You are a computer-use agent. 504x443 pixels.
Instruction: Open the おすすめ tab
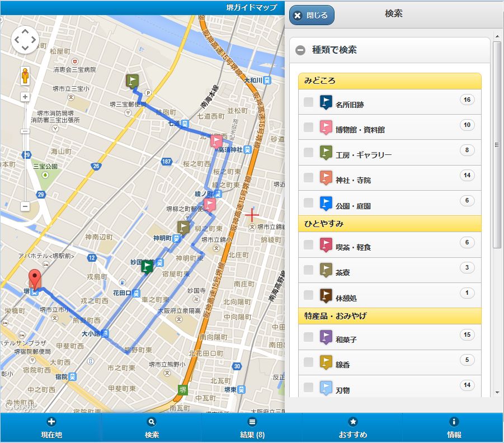pyautogui.click(x=353, y=428)
